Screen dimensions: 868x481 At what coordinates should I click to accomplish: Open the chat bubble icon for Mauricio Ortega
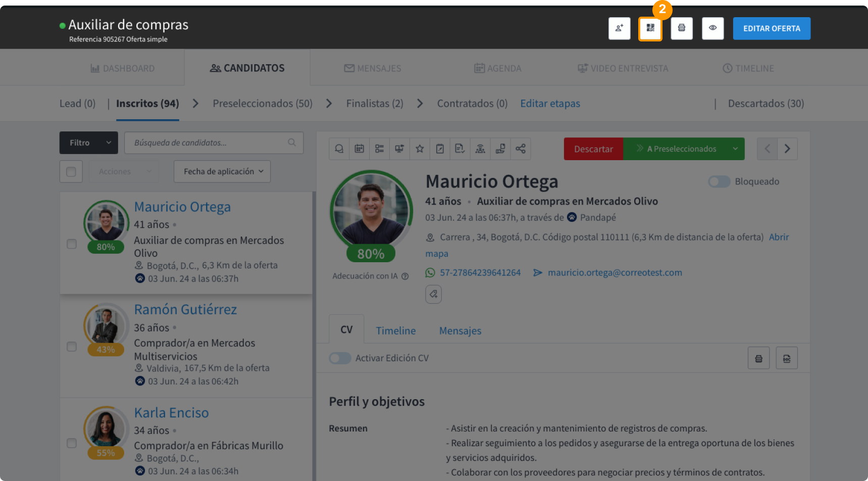tap(339, 149)
